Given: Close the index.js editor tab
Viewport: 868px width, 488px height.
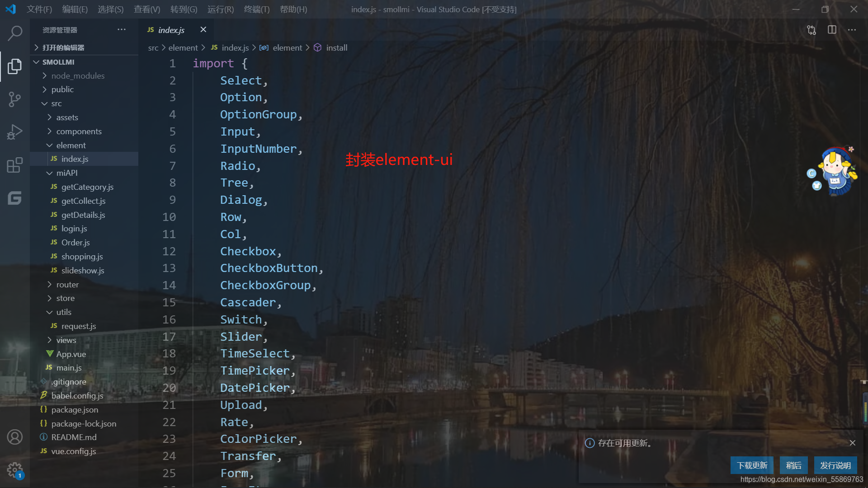Looking at the screenshot, I should (x=203, y=30).
